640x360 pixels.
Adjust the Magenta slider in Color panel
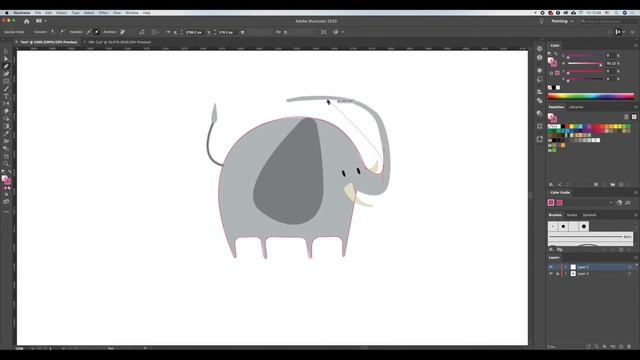(584, 63)
